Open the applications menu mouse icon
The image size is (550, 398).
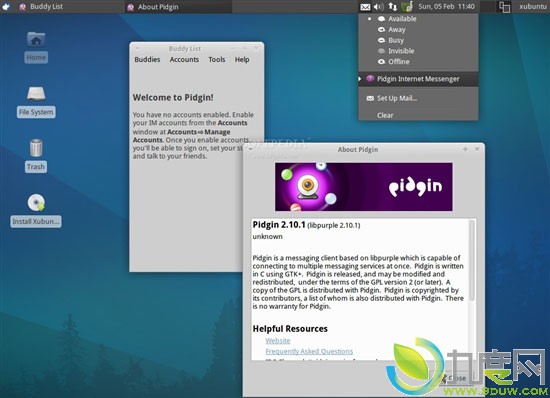point(6,7)
